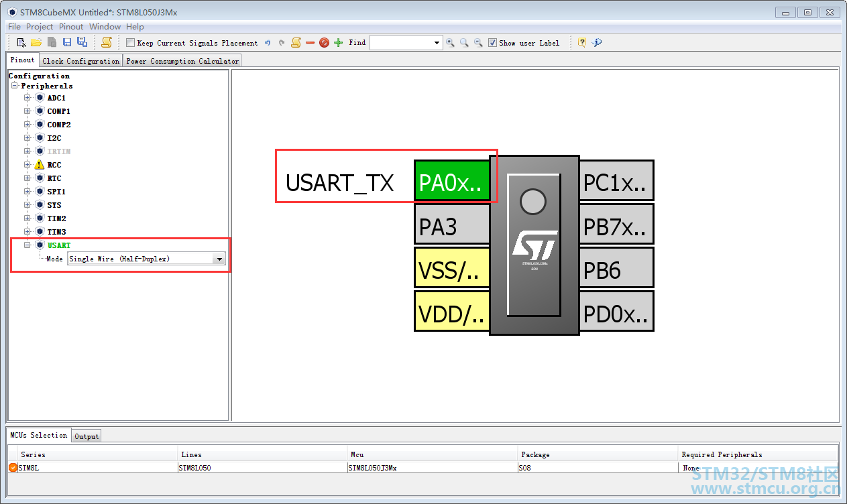Click the PD0 pin
The image size is (847, 504).
click(x=616, y=311)
